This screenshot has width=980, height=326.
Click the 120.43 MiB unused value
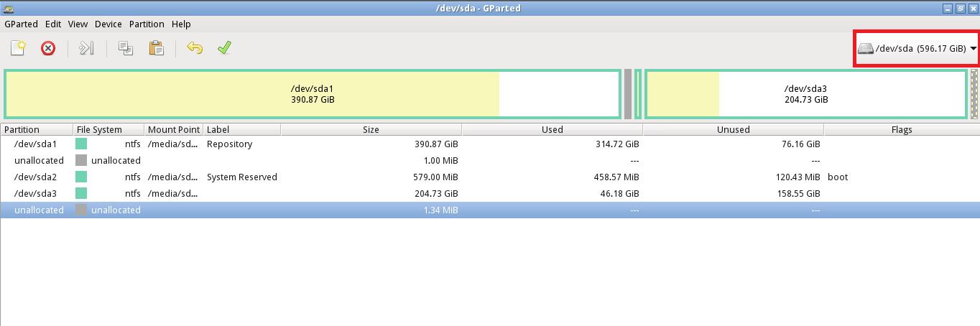[796, 177]
